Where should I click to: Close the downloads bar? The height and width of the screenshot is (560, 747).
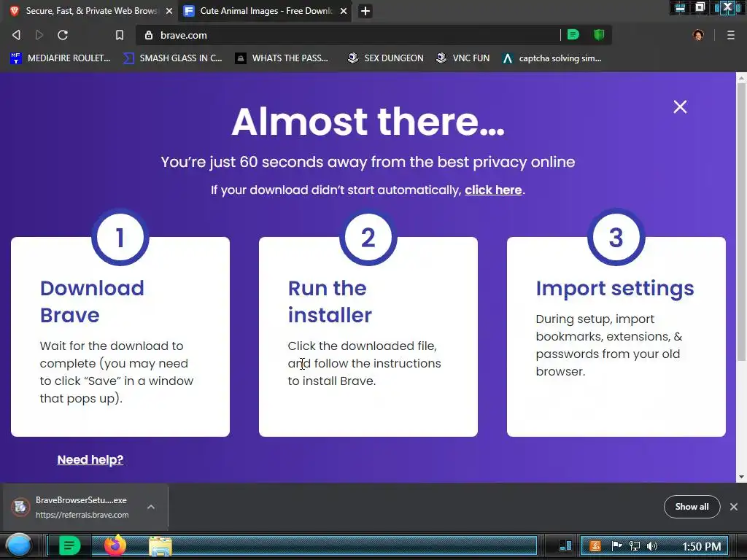[x=734, y=507]
